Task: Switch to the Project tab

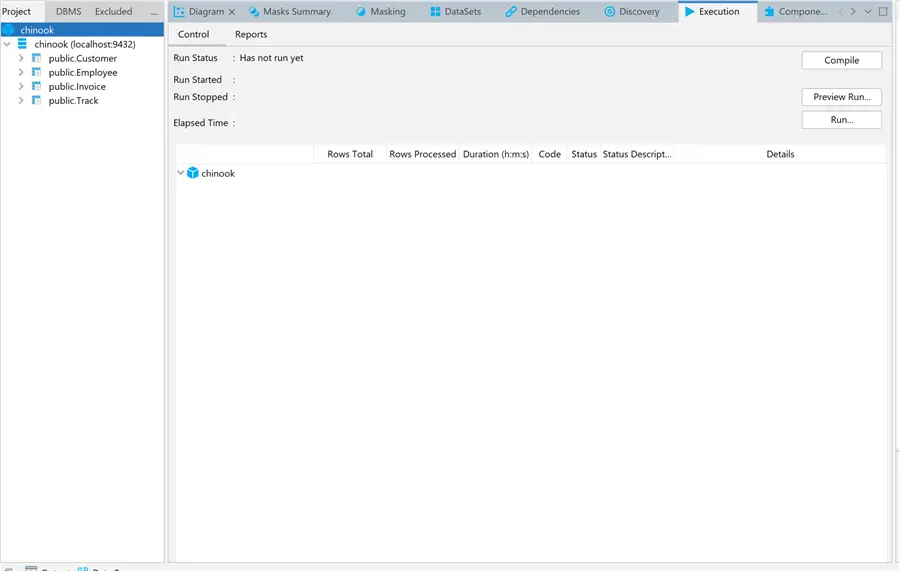Action: [17, 11]
